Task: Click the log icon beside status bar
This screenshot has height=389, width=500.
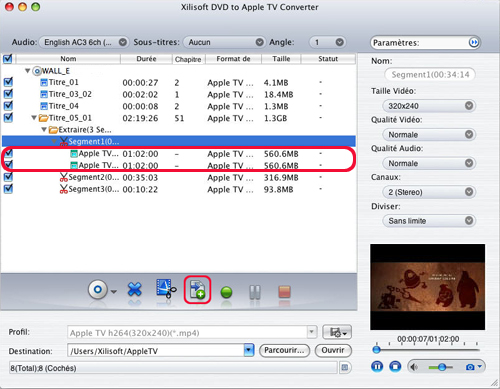Action: tap(345, 367)
